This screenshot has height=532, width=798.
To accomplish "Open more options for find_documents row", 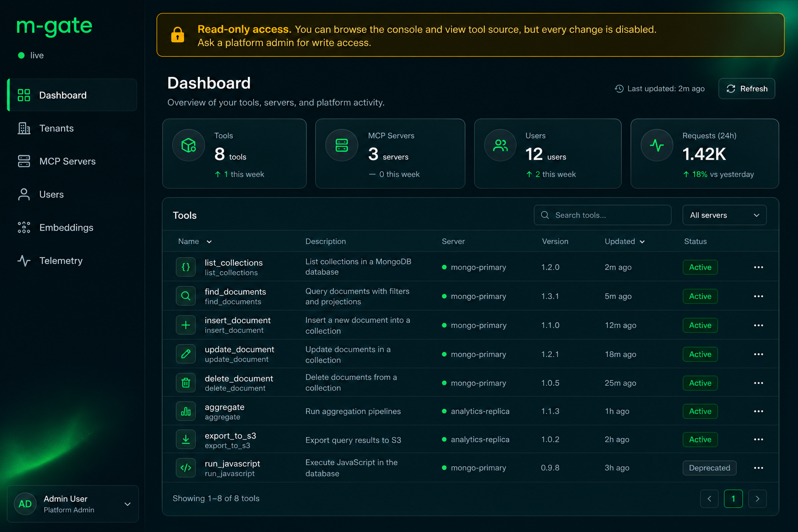I will pyautogui.click(x=759, y=296).
